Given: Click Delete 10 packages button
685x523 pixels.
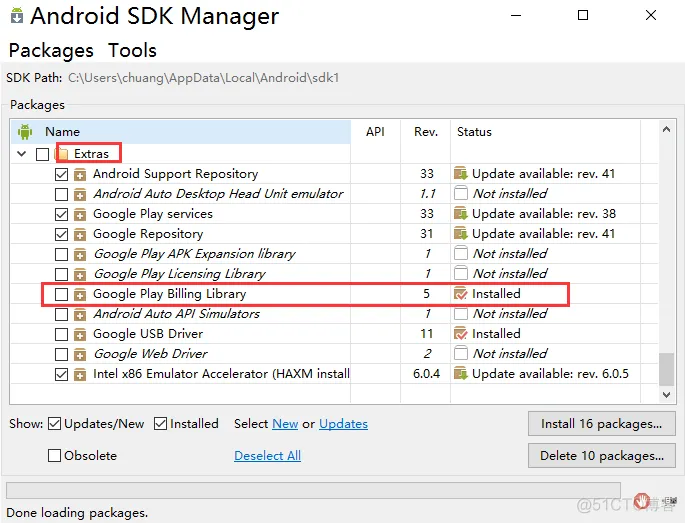Looking at the screenshot, I should 602,455.
